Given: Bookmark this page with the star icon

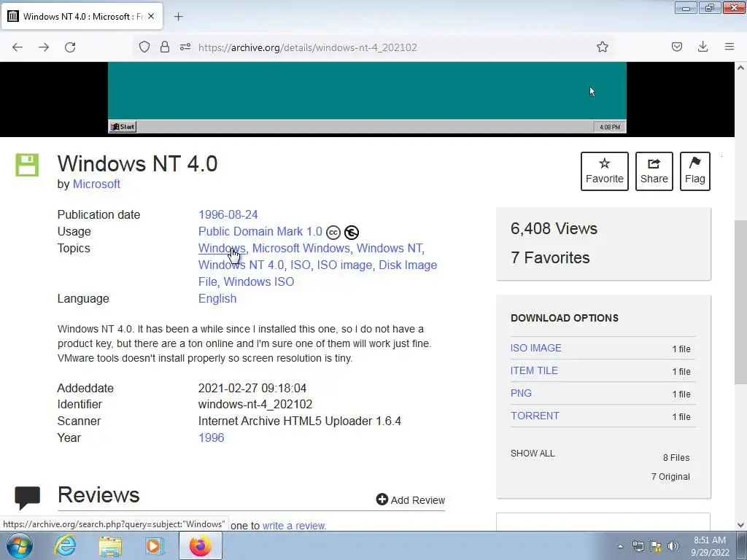Looking at the screenshot, I should (602, 47).
